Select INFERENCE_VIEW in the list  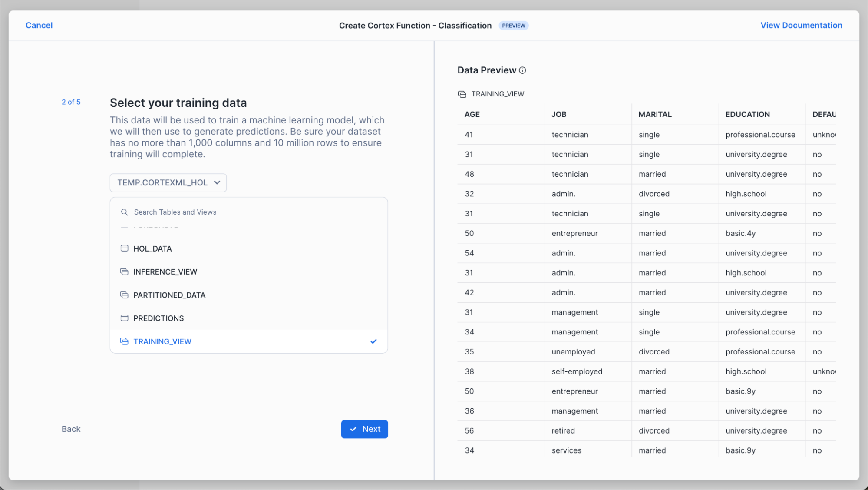(165, 272)
